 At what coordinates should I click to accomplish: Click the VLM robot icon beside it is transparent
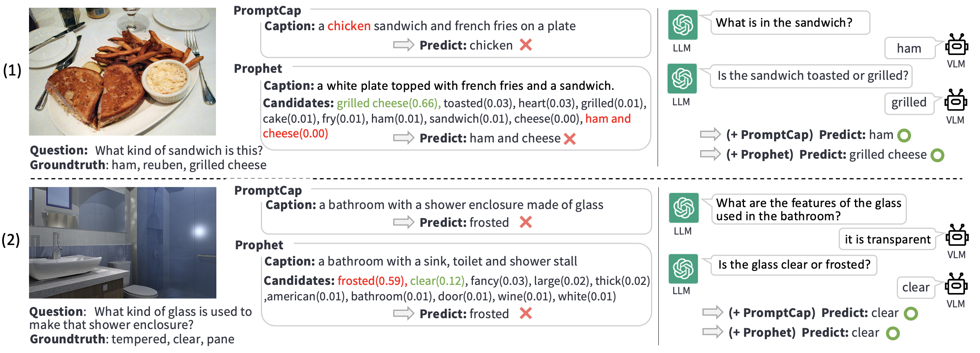click(x=957, y=236)
